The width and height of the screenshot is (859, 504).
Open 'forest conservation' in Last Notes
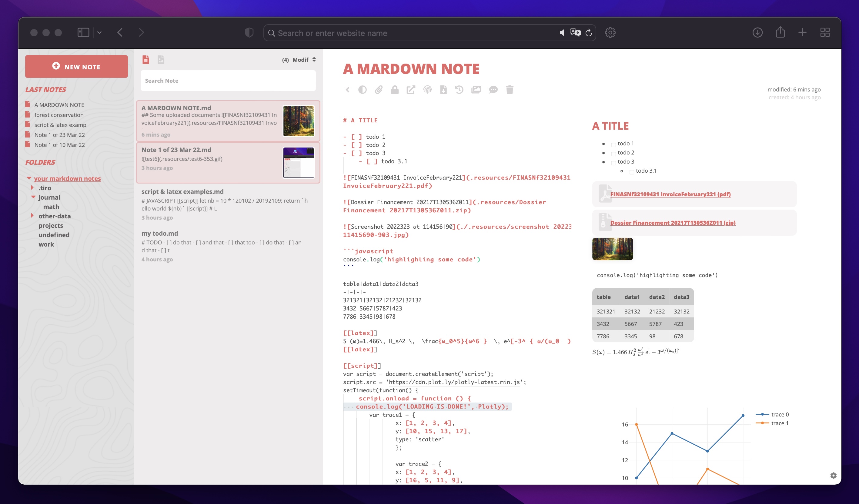[x=59, y=115]
